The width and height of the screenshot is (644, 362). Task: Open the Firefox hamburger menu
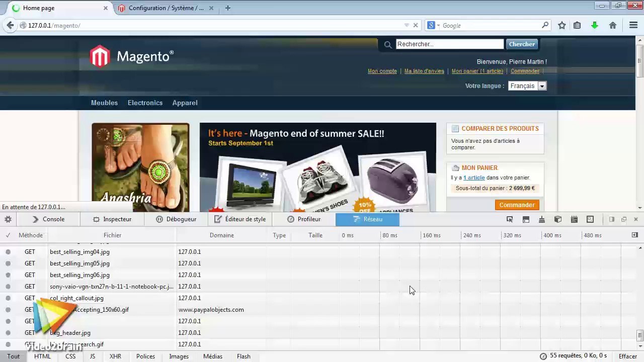point(633,25)
